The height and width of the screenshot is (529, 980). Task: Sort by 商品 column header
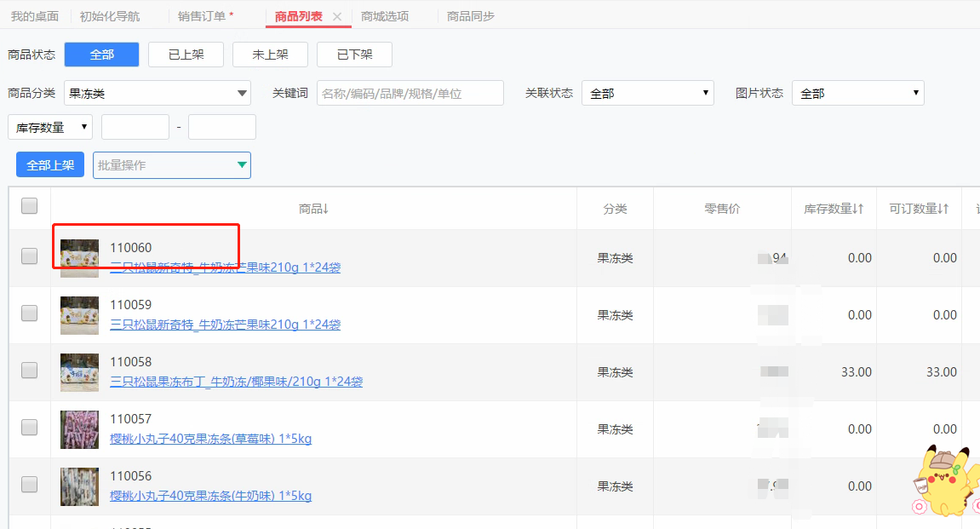pos(313,209)
